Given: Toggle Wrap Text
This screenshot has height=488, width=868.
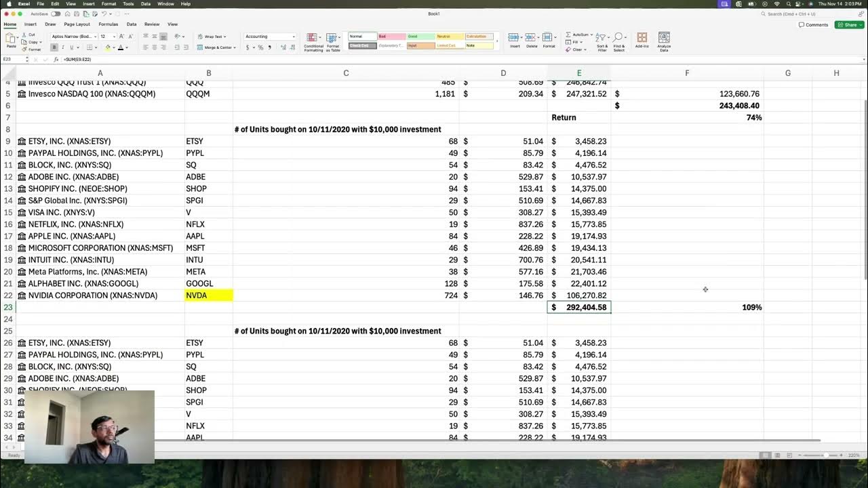Looking at the screenshot, I should pos(210,37).
